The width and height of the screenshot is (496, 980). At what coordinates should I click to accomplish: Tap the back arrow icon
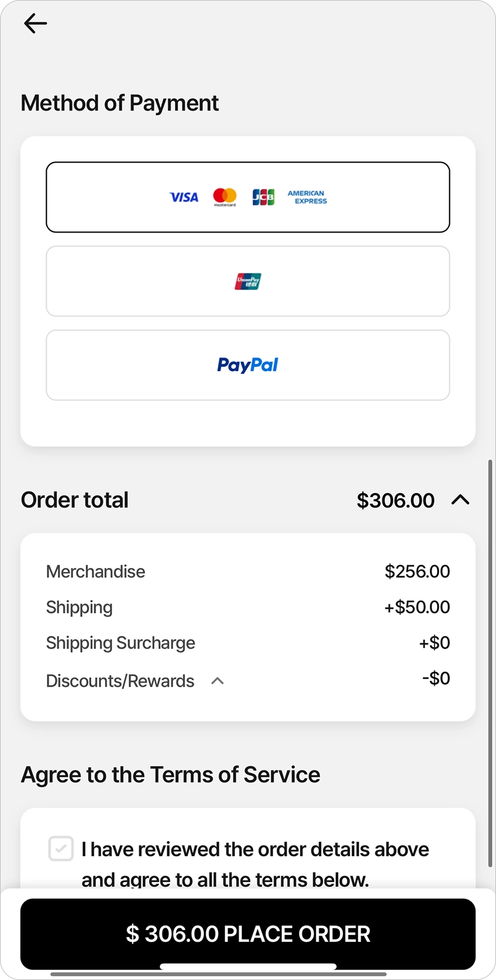[x=35, y=24]
